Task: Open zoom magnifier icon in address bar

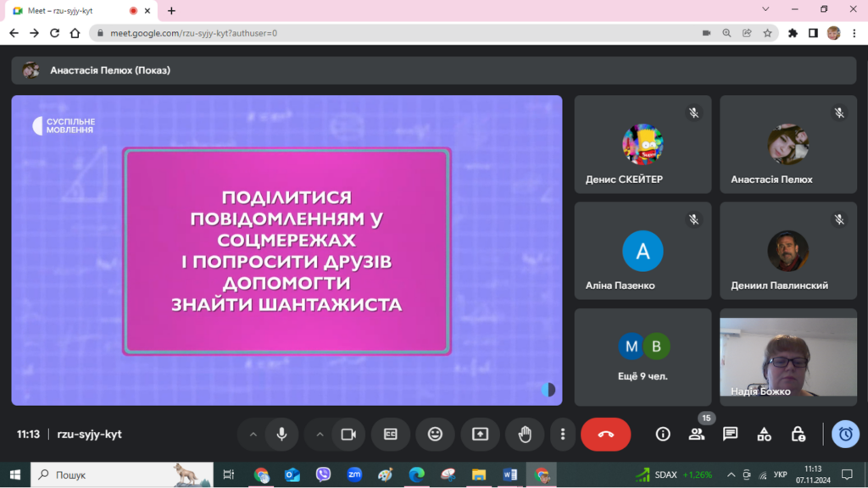Action: click(726, 33)
